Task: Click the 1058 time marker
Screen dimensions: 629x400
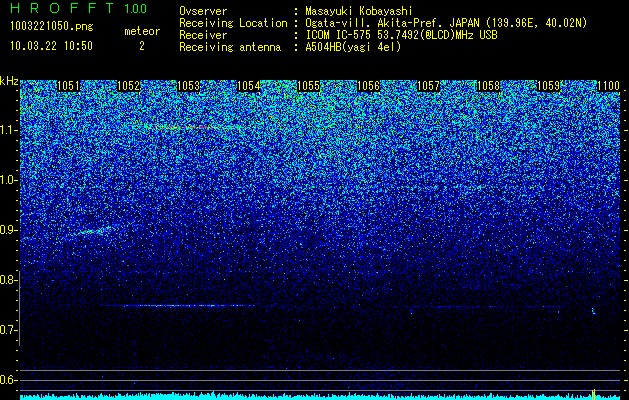Action: coord(488,86)
